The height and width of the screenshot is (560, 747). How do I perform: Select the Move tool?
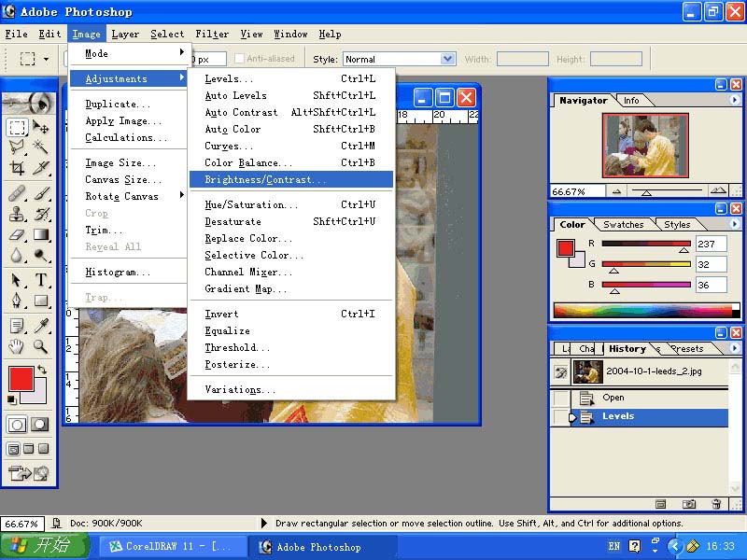point(41,127)
